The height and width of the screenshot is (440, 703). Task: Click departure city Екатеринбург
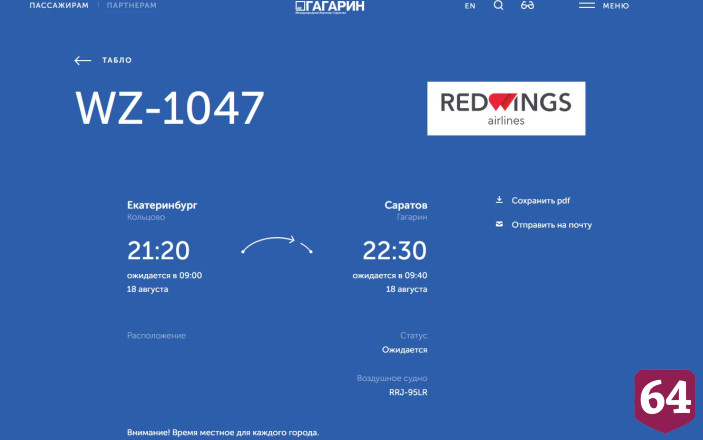[162, 205]
